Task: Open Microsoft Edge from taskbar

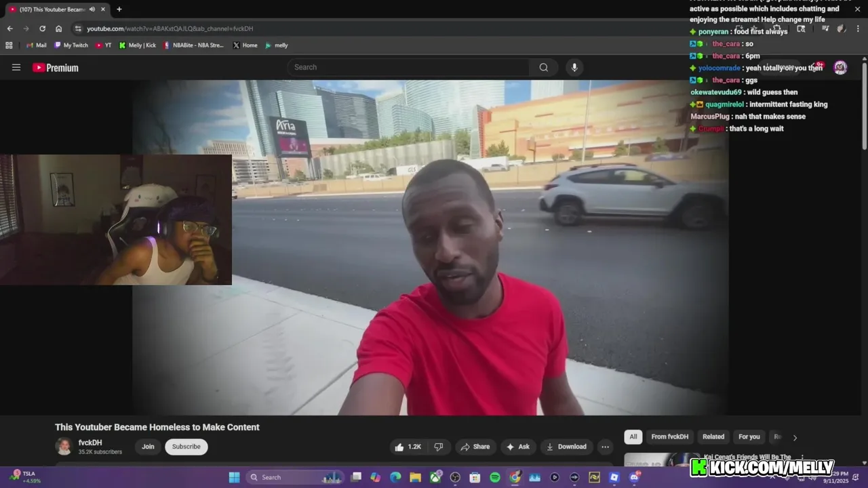Action: (x=395, y=477)
